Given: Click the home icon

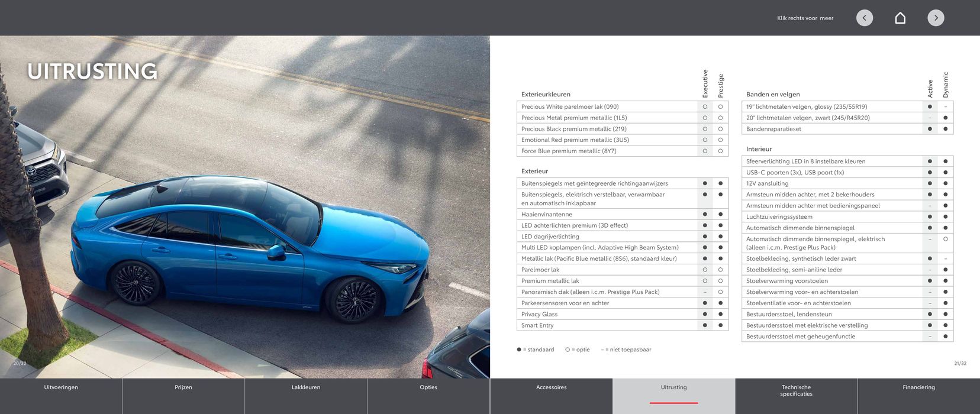Looking at the screenshot, I should coord(900,18).
